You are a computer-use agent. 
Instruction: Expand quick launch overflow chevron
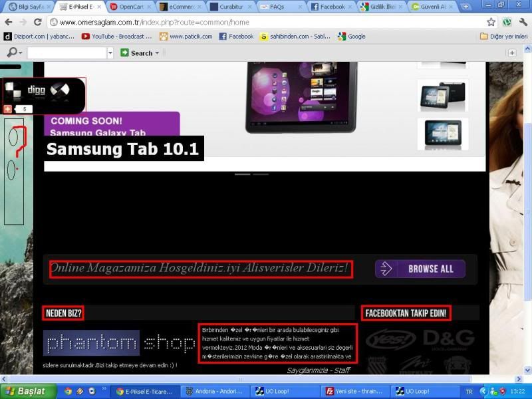104,388
